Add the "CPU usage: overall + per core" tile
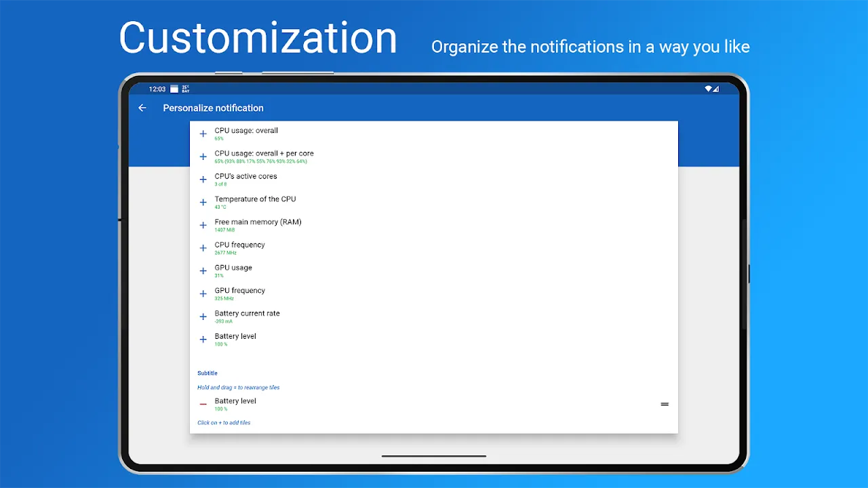The height and width of the screenshot is (488, 868). coord(203,157)
